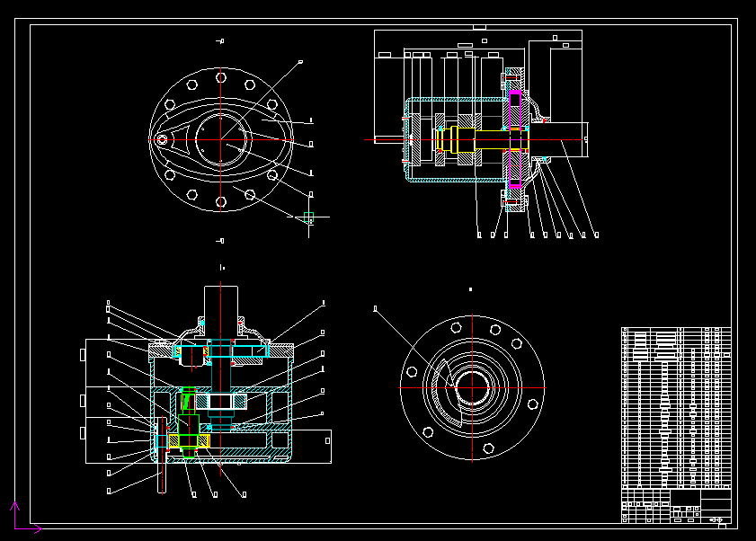
Task: Select the magenta UCS axis icon
Action: click(25, 518)
